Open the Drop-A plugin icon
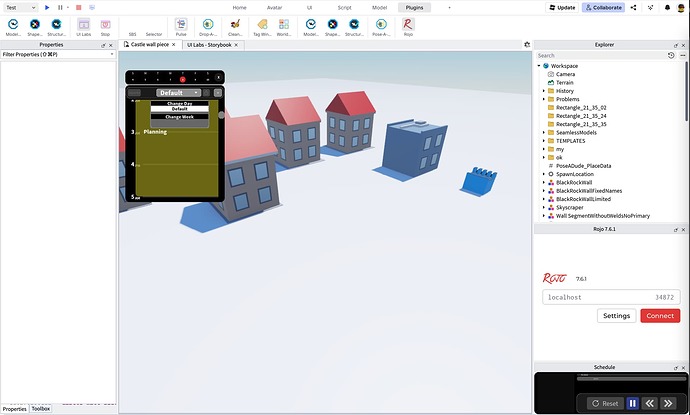690x415 pixels. point(208,27)
